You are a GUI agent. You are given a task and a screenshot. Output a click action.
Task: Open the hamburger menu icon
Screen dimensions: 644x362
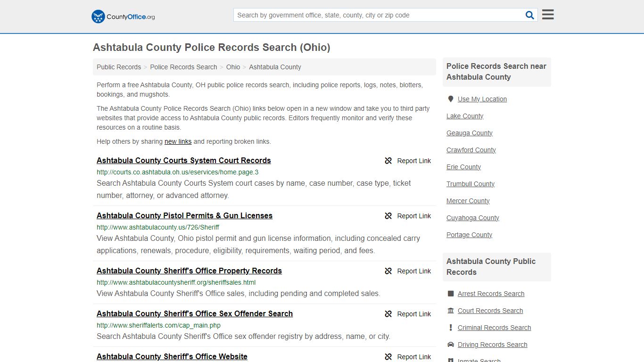[x=548, y=15]
